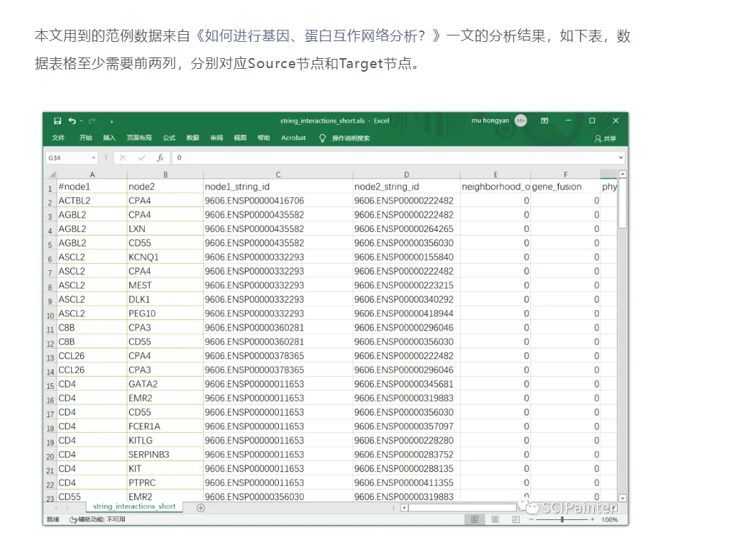The width and height of the screenshot is (756, 547).
Task: Click the 操作说明搜索 search box
Action: pos(351,138)
